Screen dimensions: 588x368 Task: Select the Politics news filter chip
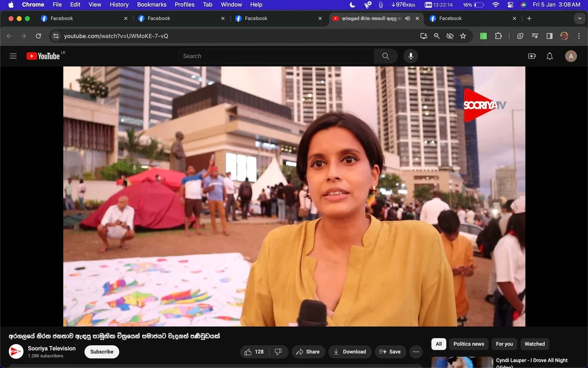(469, 344)
